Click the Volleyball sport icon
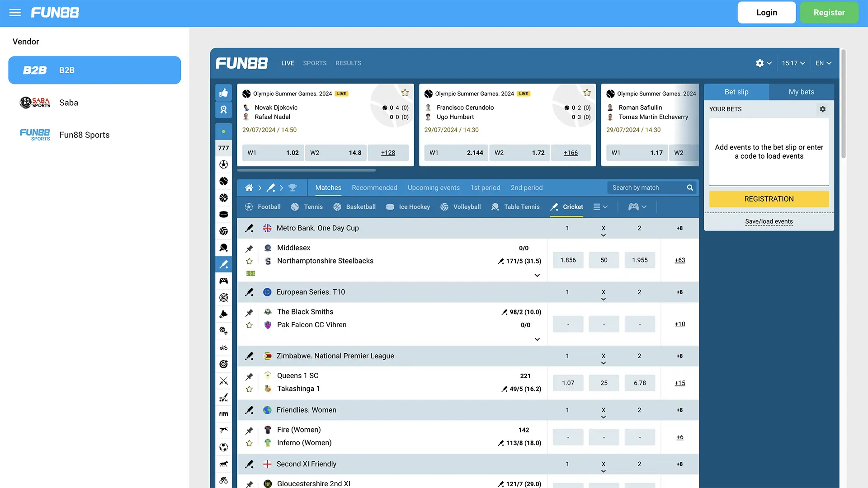The width and height of the screenshot is (868, 488). 445,207
